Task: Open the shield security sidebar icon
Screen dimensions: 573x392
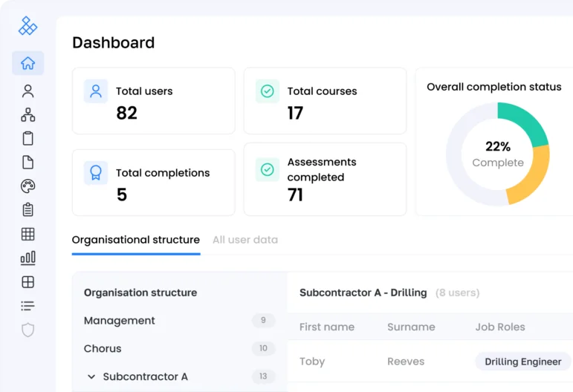Action: coord(27,330)
